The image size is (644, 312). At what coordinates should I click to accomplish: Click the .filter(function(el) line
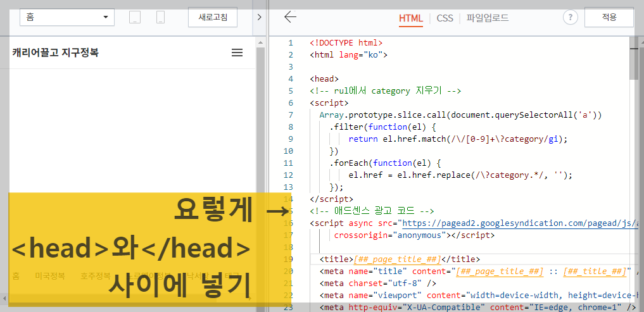383,127
